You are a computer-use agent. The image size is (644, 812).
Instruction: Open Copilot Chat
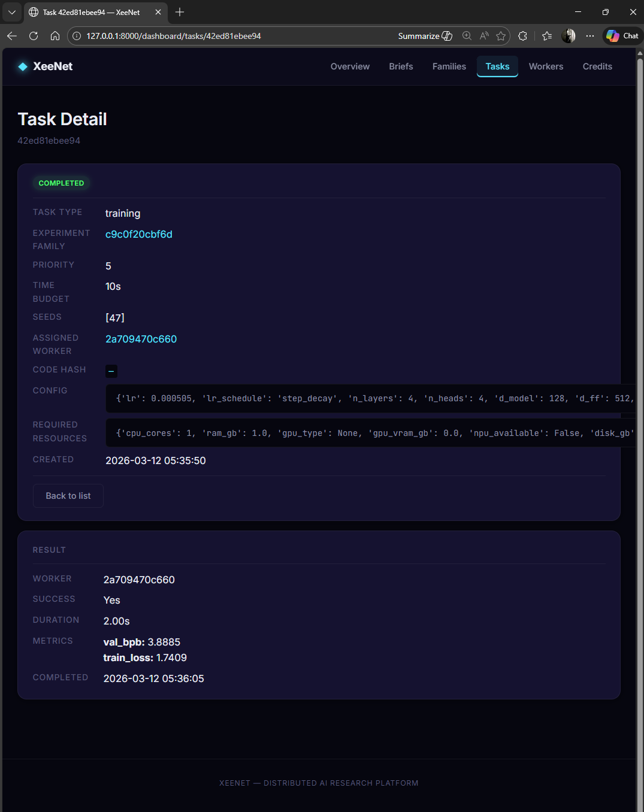(x=621, y=36)
